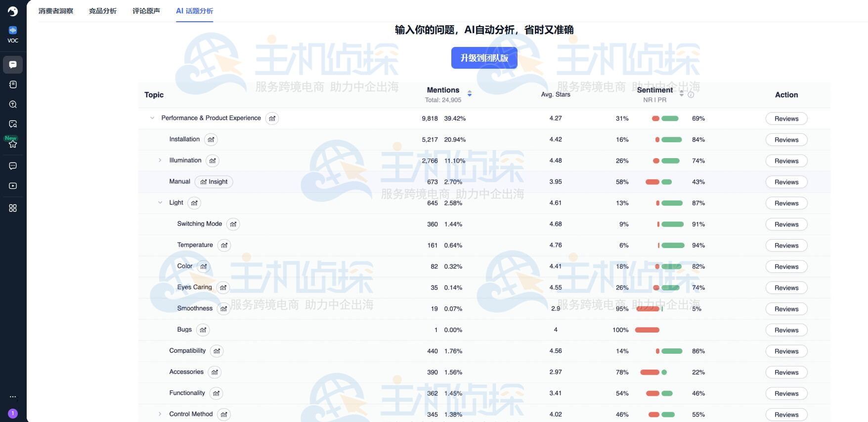Viewport: 868px width, 422px height.
Task: Open trend chart icon next to Illumination
Action: click(213, 161)
